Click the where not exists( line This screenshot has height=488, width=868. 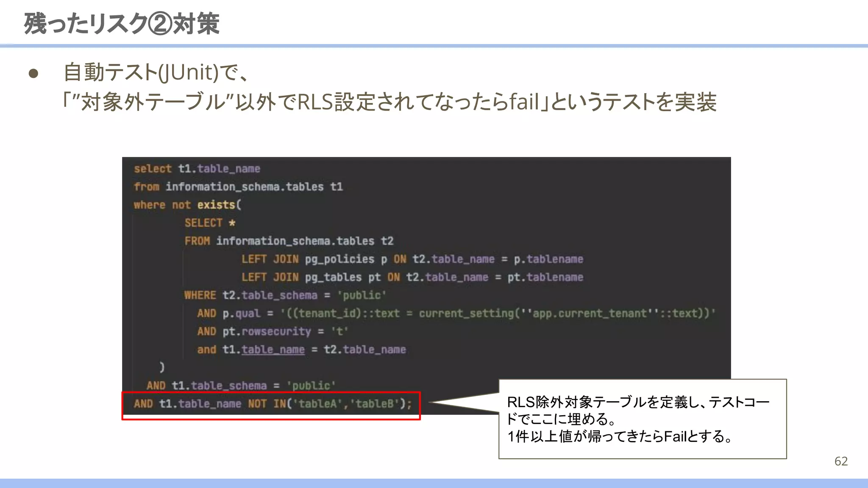pos(187,205)
